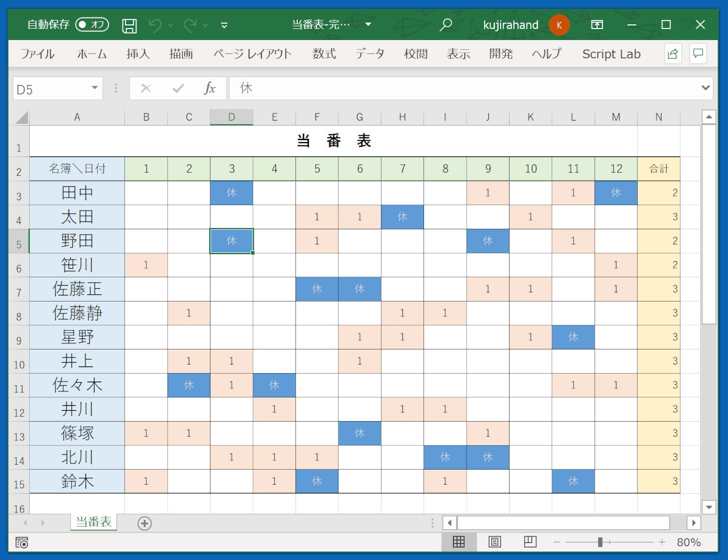Open the ヘルプ ribbon tab
Viewport: 728px width, 560px height.
pos(547,53)
